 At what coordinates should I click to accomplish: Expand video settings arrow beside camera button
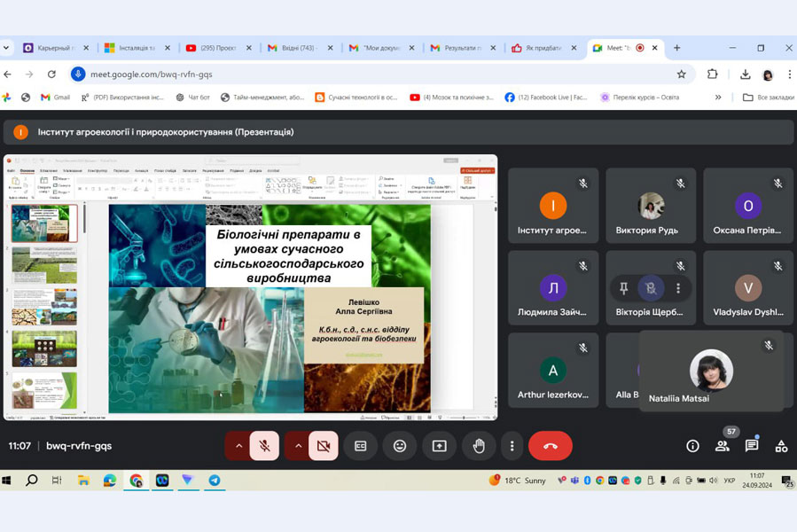(x=297, y=446)
